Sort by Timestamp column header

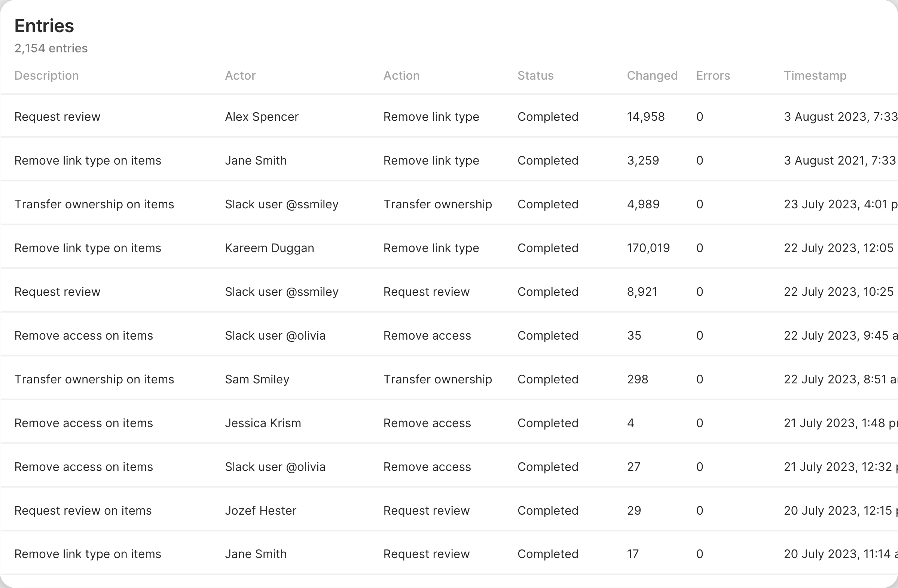click(x=815, y=76)
